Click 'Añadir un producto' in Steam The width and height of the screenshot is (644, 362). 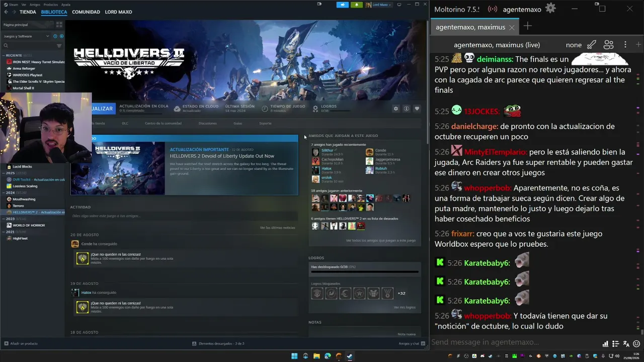[21, 343]
